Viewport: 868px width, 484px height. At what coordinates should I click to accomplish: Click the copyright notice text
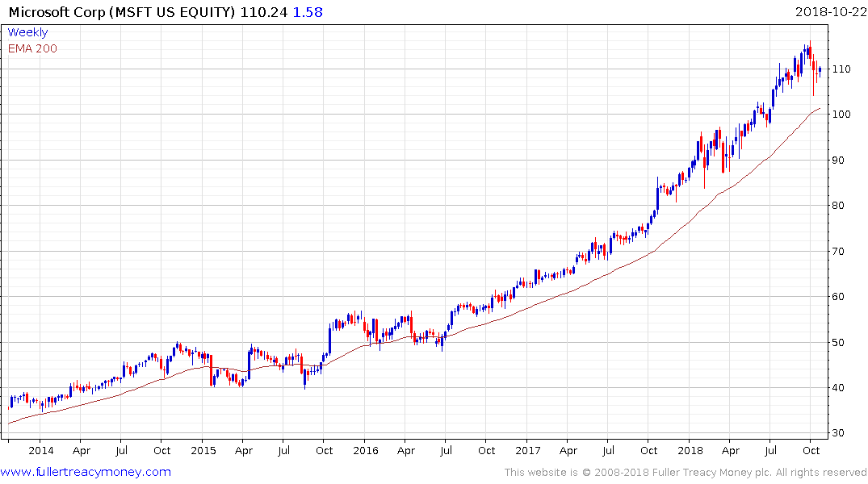coord(686,473)
